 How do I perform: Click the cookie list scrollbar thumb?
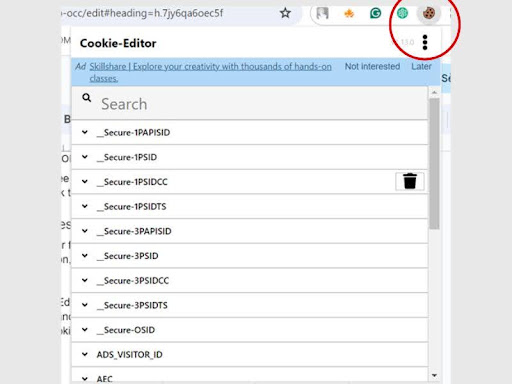click(x=434, y=163)
